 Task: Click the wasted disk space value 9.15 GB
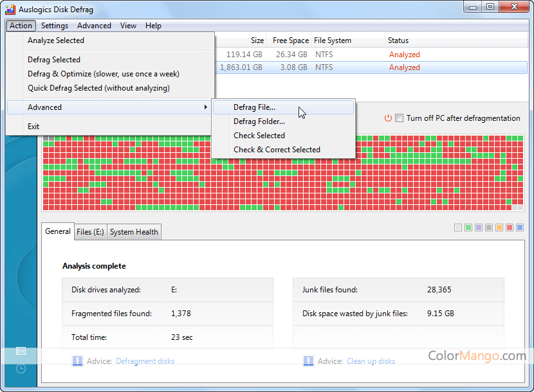440,314
